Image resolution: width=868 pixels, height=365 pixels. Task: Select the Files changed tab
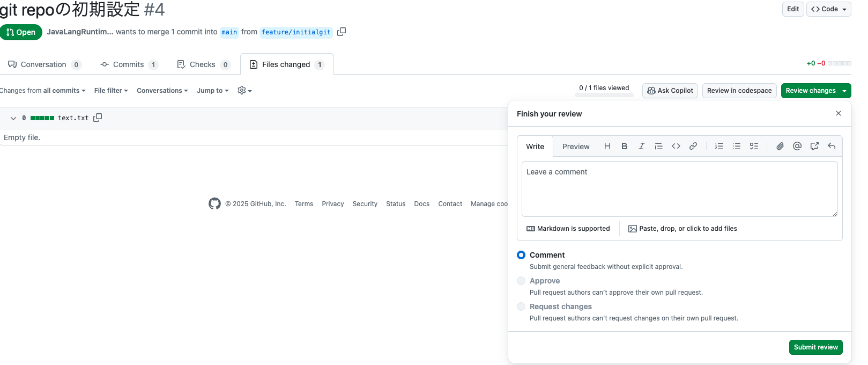(x=287, y=64)
